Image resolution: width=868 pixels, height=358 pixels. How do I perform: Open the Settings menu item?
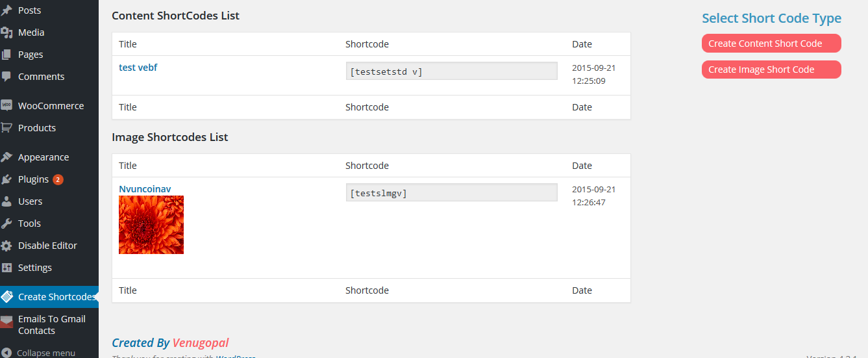(34, 268)
